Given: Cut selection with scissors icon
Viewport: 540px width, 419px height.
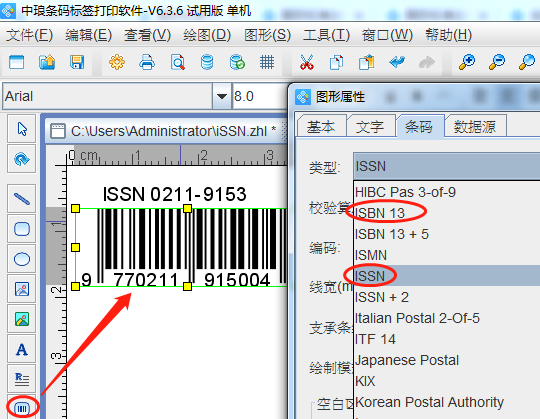Looking at the screenshot, I should point(307,62).
